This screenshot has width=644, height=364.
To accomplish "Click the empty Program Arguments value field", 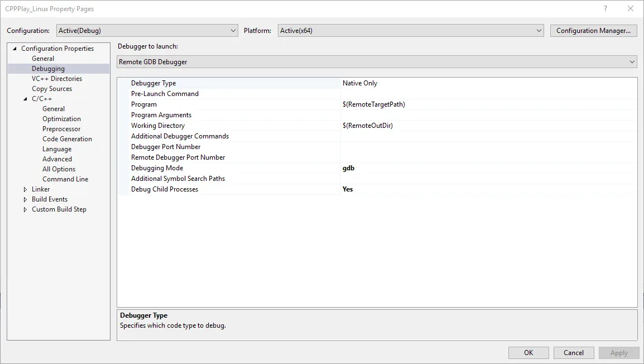I will click(x=489, y=115).
